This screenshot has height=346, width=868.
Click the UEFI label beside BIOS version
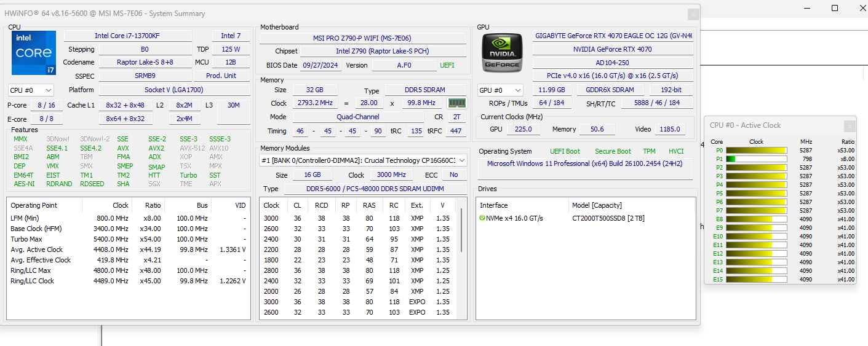pyautogui.click(x=447, y=65)
